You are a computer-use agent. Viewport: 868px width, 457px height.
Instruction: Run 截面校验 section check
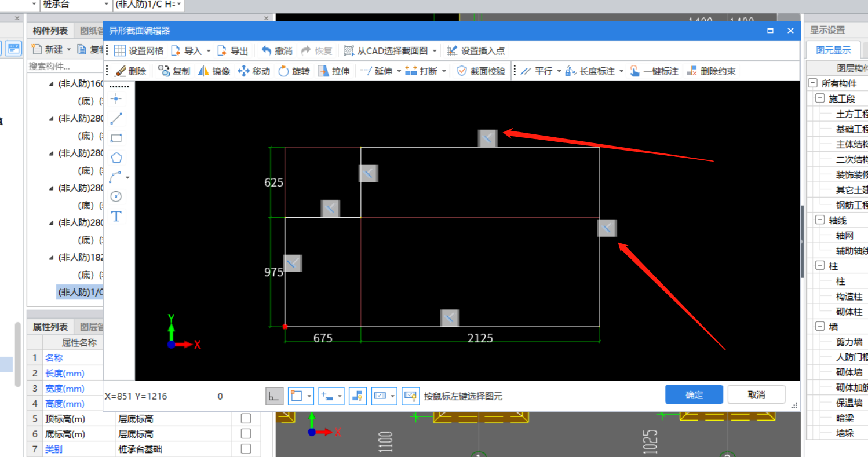tap(481, 71)
